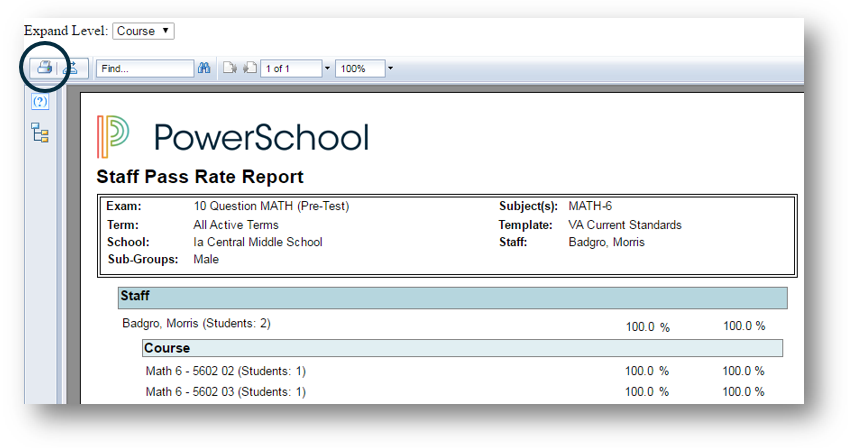Click the PowerSchool logo

coord(233,136)
